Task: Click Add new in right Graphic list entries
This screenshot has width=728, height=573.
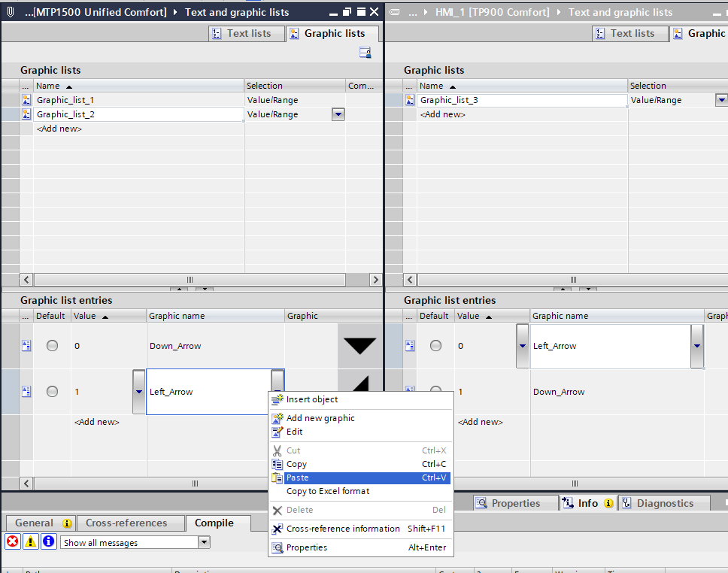Action: [481, 422]
